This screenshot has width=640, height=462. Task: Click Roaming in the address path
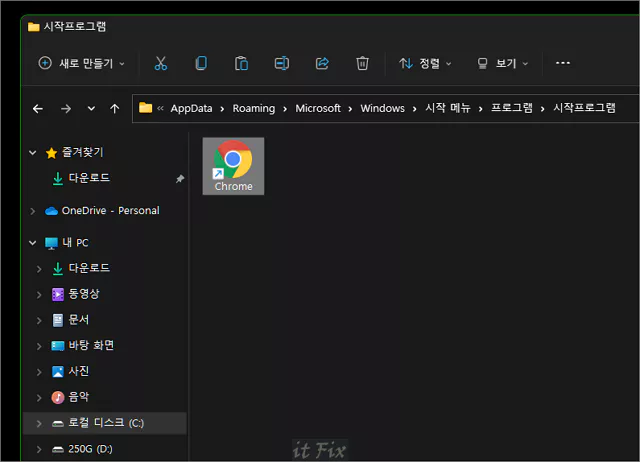(x=254, y=108)
